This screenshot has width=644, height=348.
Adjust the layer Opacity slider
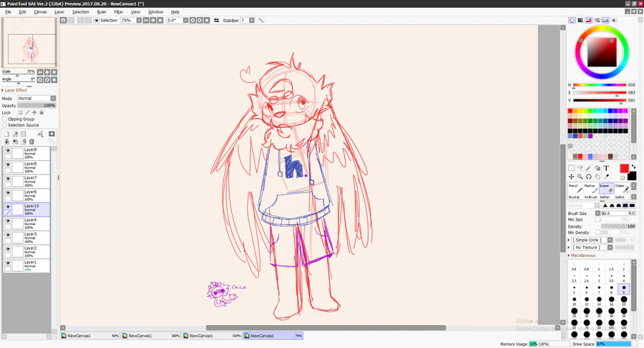click(36, 106)
